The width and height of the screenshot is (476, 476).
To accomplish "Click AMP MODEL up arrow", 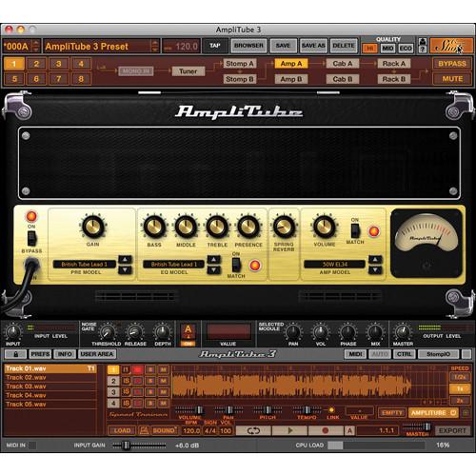I will click(x=375, y=260).
